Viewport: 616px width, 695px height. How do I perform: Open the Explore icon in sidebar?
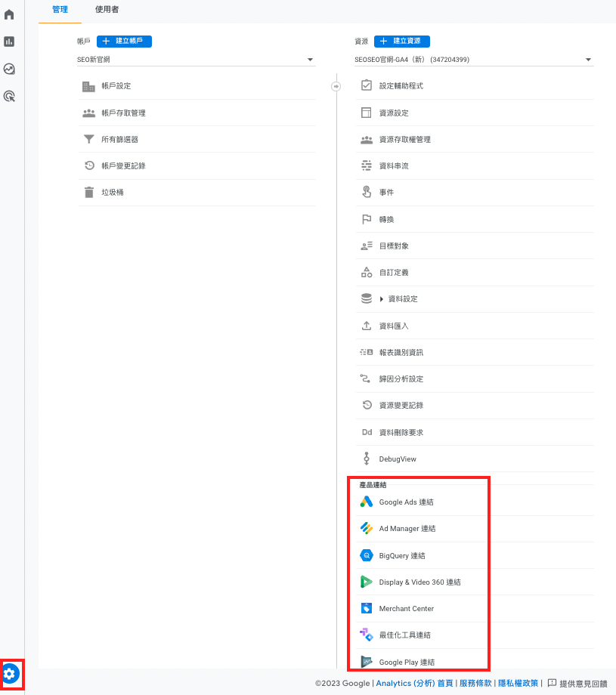(x=9, y=69)
